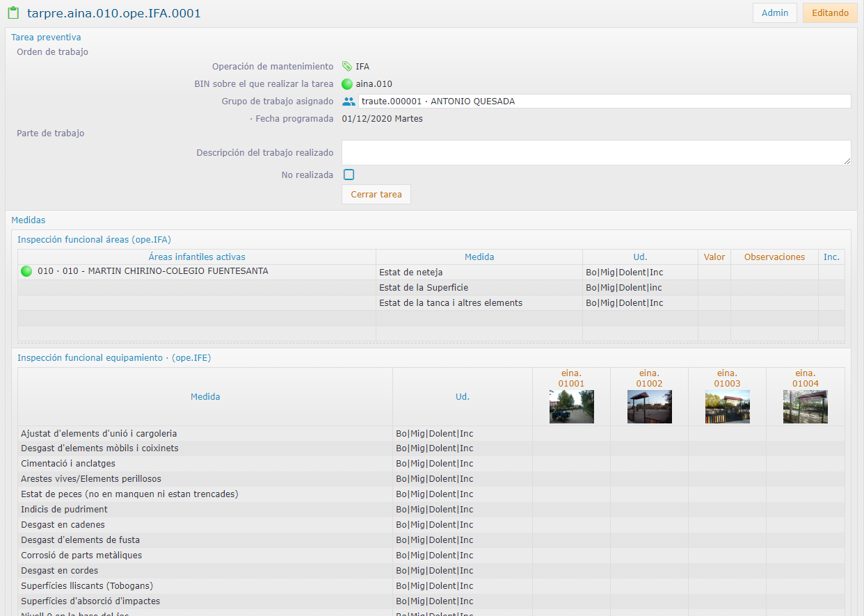
Task: Click the eina. 01003 column header link
Action: click(728, 378)
